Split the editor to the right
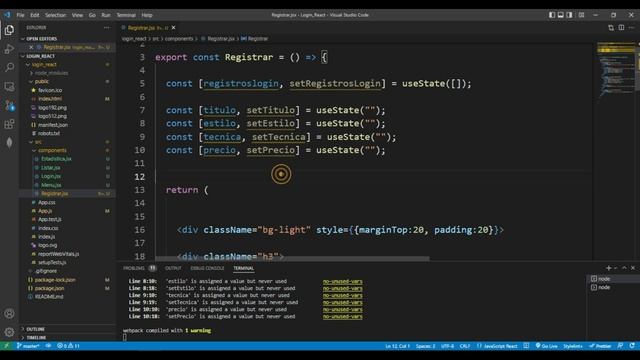Screen dimensions: 640x360 tap(621, 27)
